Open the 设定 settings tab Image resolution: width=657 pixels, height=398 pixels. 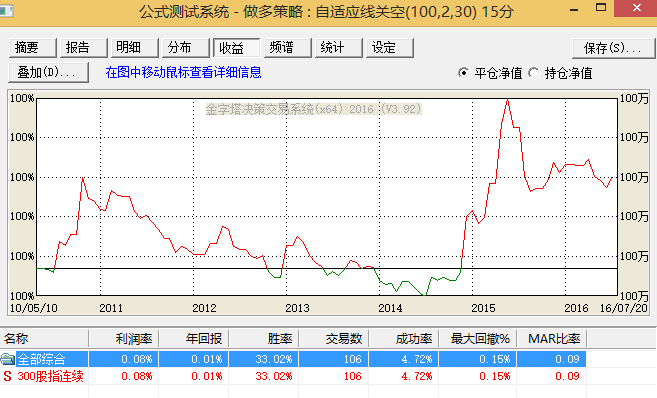390,48
